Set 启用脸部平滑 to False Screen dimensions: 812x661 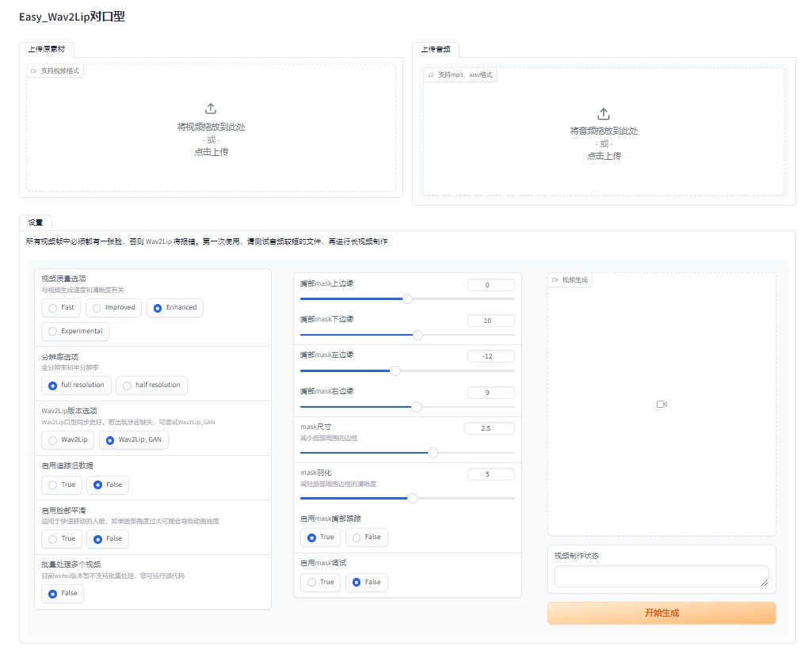click(x=108, y=539)
